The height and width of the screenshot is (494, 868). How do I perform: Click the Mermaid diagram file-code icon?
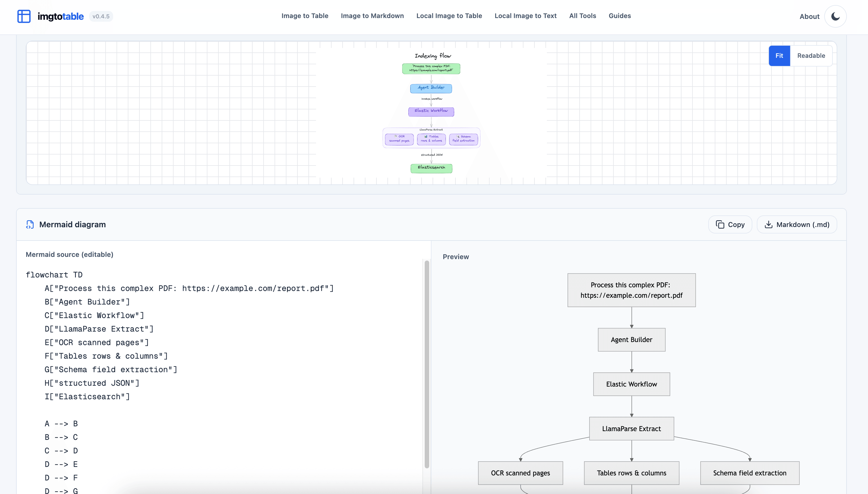tap(30, 225)
